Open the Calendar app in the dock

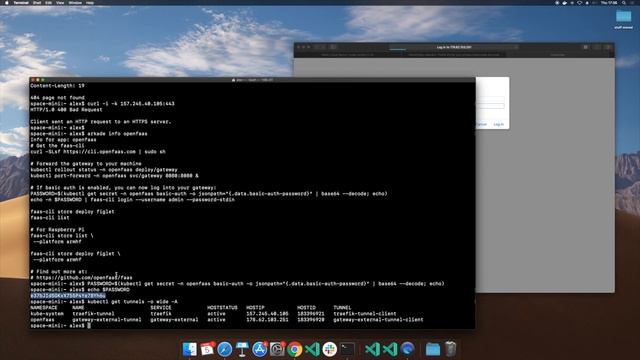[207, 349]
